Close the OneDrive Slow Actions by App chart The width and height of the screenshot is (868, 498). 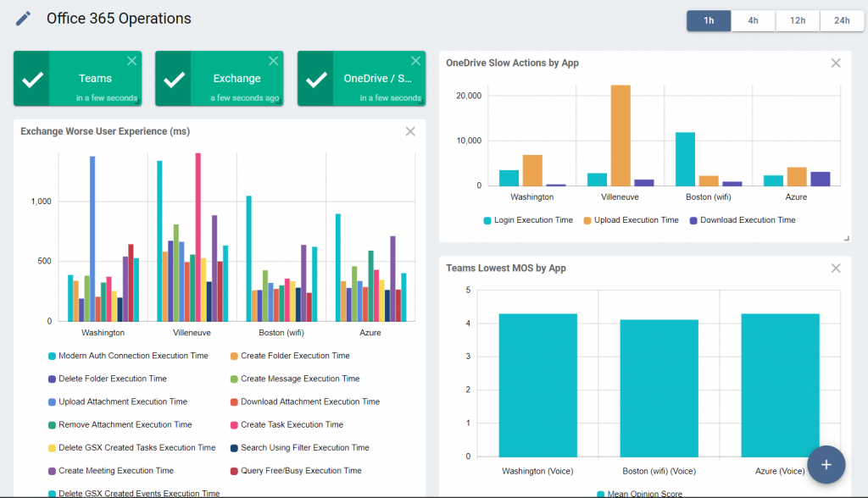point(836,63)
